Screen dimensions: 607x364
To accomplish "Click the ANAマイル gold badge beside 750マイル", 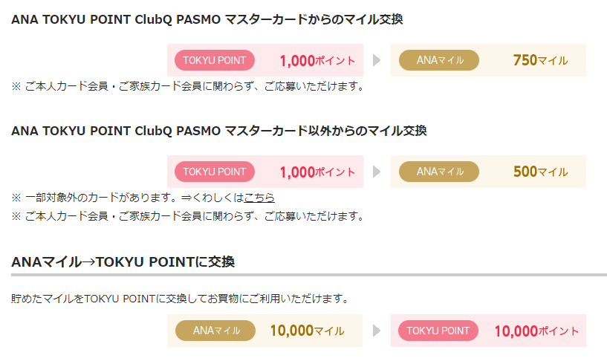I will pyautogui.click(x=439, y=60).
